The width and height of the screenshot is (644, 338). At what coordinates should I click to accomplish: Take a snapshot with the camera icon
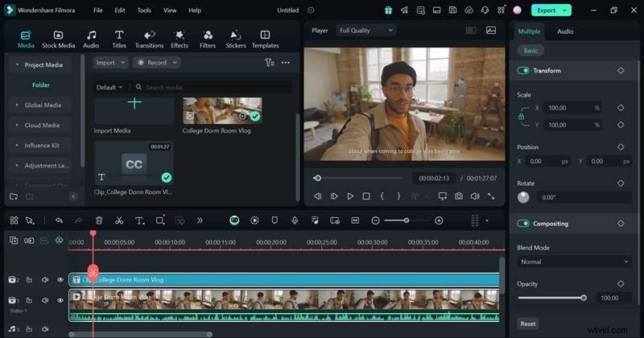(458, 196)
